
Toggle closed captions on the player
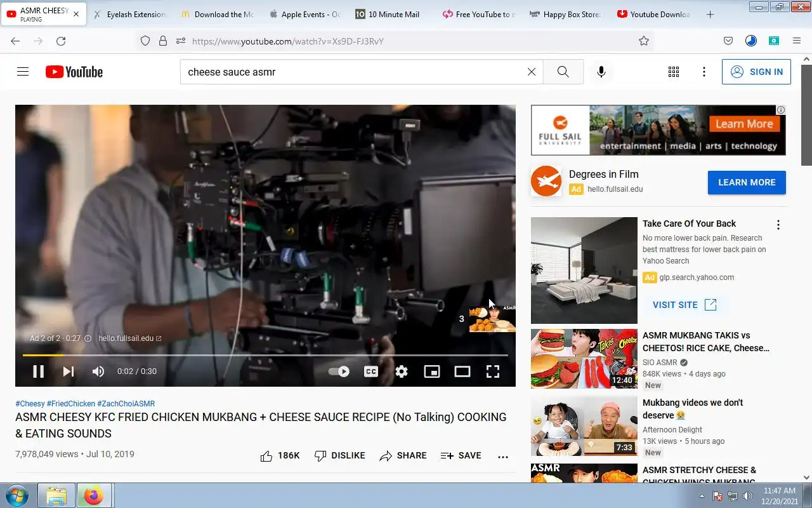click(371, 371)
